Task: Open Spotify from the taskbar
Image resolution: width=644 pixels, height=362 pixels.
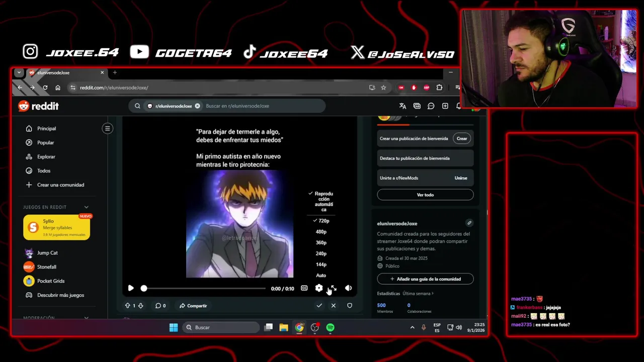Action: [x=330, y=327]
